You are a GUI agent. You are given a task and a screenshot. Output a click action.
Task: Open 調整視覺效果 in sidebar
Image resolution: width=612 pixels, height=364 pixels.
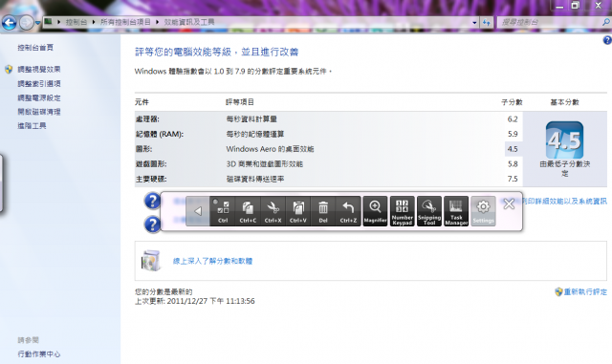[39, 70]
